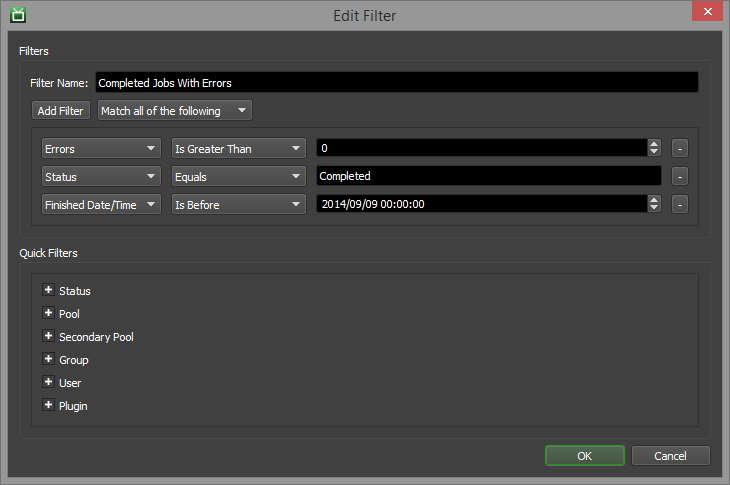
Task: Expand the Status quick filter
Action: tap(48, 290)
